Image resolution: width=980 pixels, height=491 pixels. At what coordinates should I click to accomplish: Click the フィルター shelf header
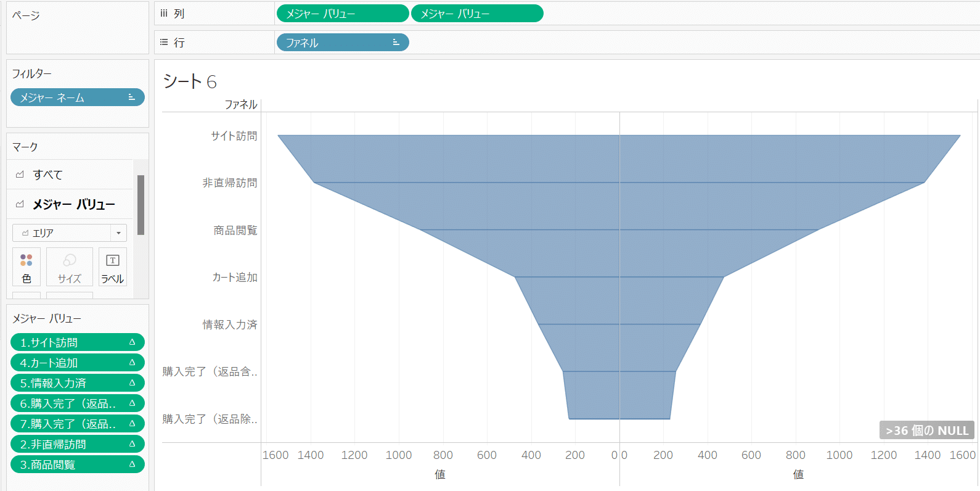coord(32,73)
